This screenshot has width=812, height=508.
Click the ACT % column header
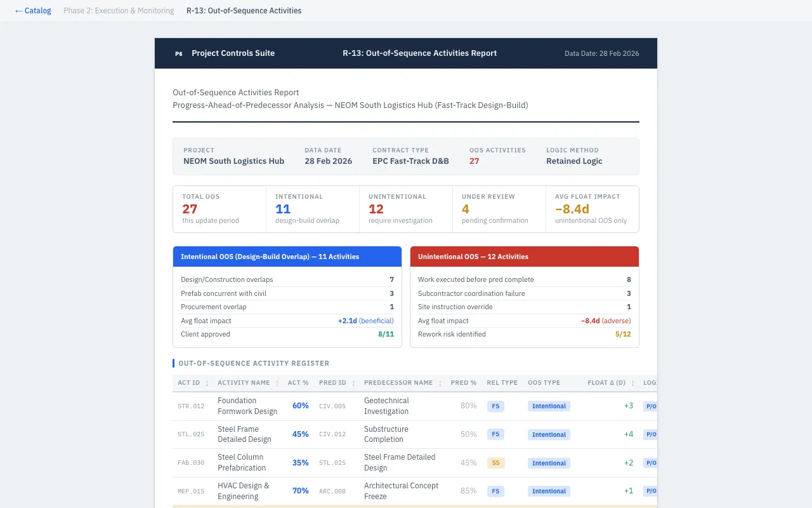coord(298,383)
